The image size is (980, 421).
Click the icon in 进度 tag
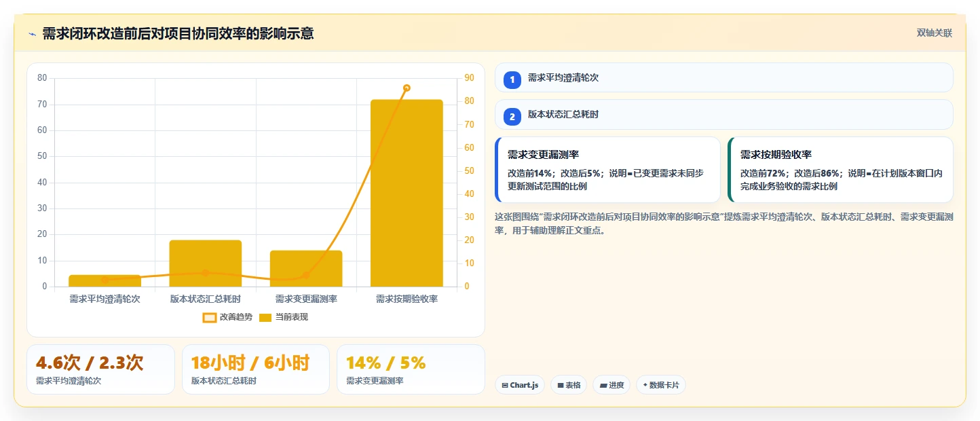pos(603,385)
